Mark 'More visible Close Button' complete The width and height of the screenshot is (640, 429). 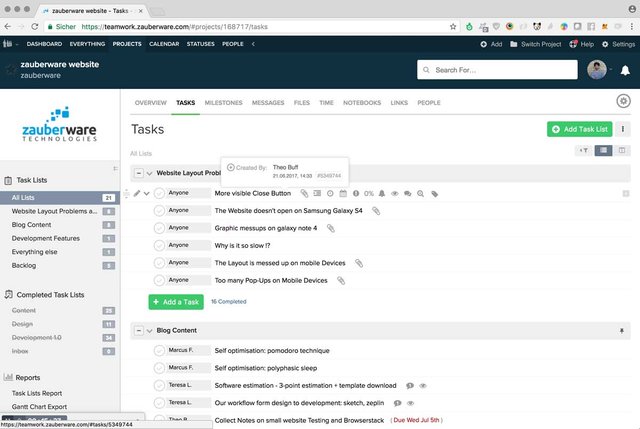(x=159, y=193)
